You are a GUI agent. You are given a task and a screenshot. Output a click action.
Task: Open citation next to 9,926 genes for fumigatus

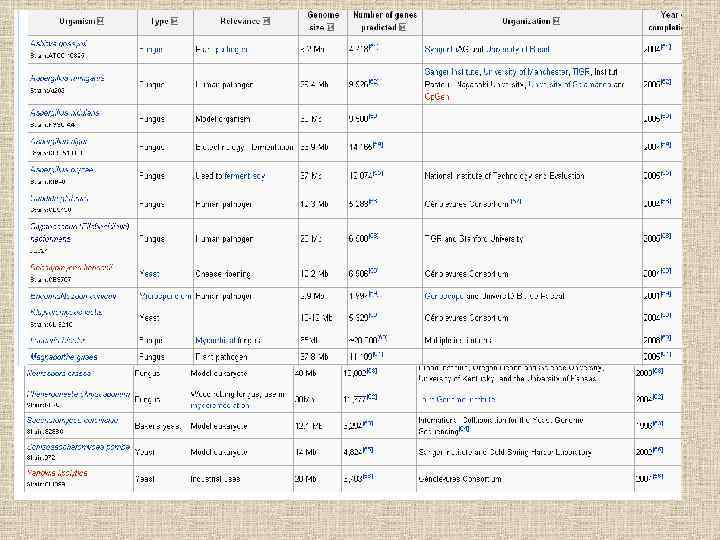click(373, 82)
